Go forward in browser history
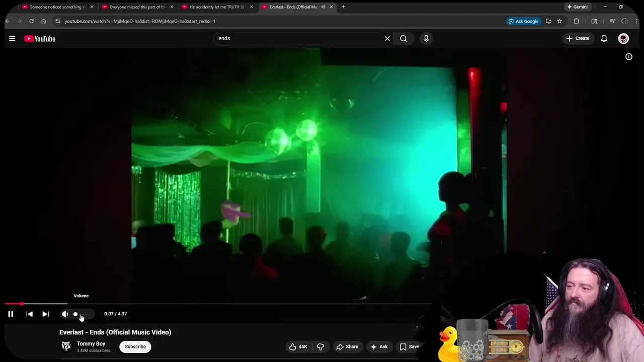The image size is (644, 362). pos(19,21)
